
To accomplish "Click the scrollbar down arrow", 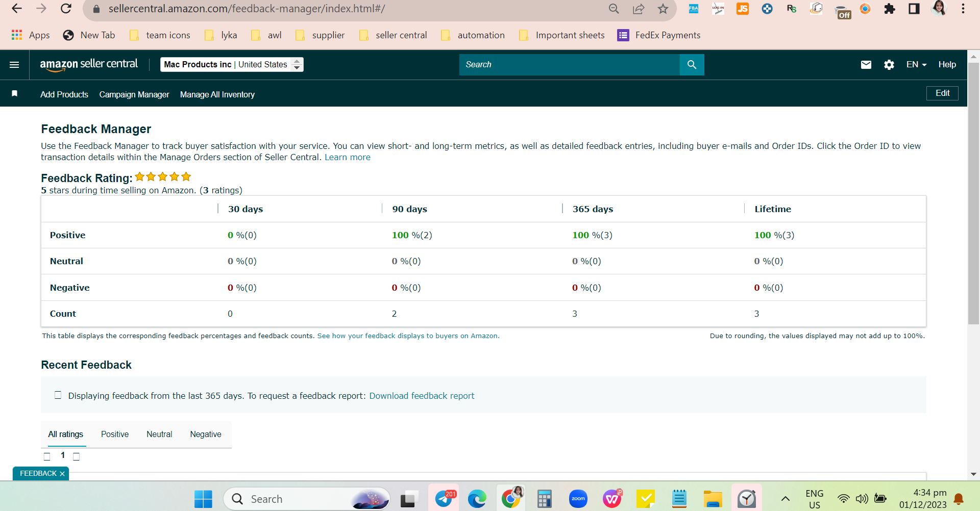I will (973, 474).
